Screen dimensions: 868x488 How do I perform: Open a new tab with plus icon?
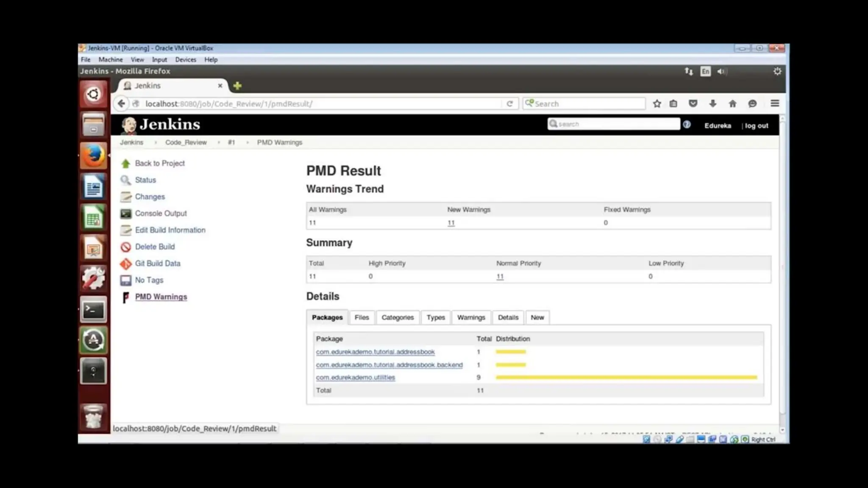point(237,86)
